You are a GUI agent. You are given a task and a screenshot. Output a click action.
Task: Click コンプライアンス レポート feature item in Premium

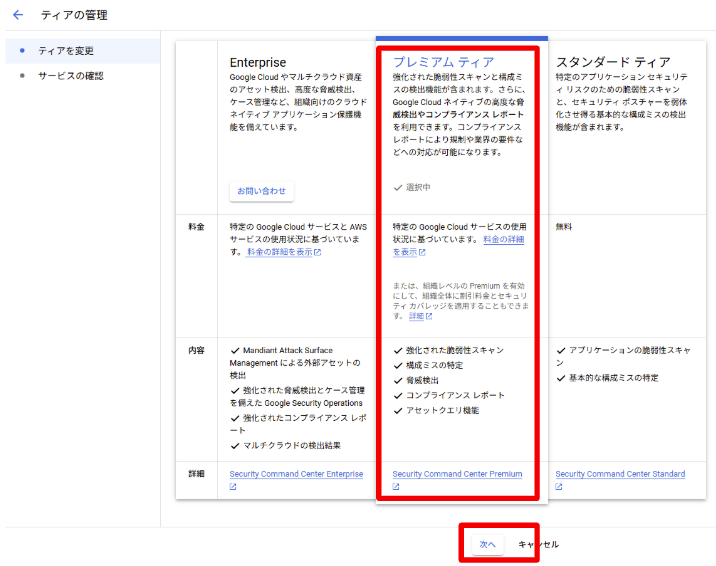click(449, 395)
